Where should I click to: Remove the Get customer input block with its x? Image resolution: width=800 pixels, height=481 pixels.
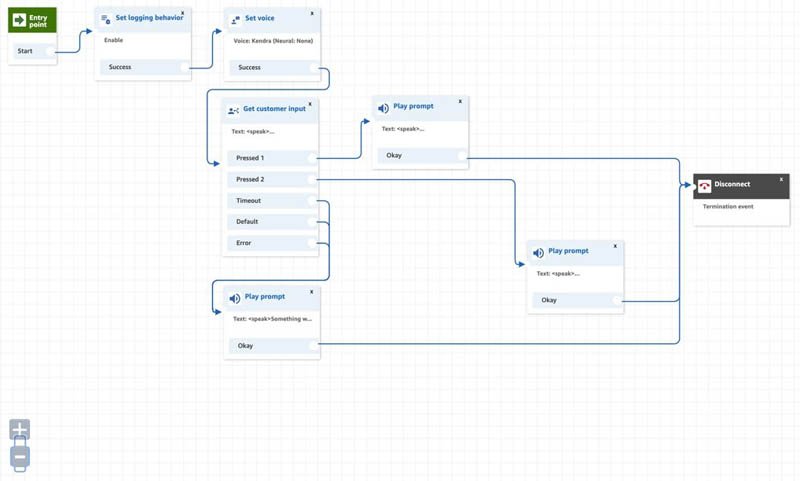(x=310, y=104)
